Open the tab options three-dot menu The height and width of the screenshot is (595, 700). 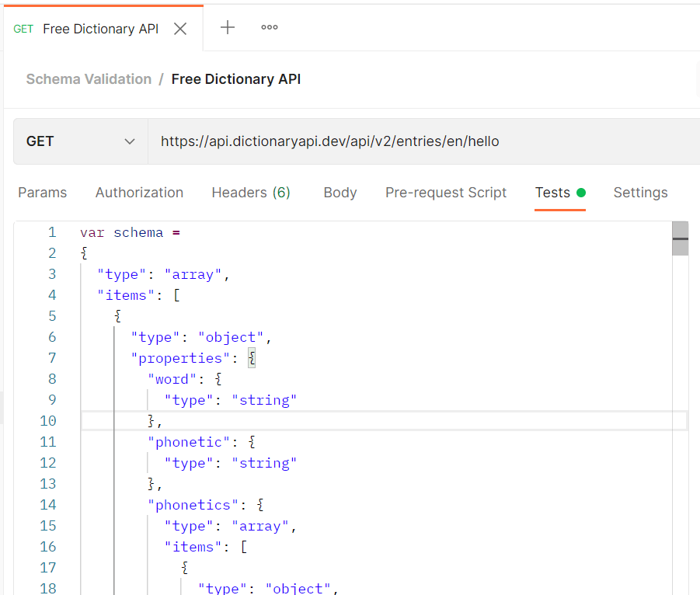click(269, 27)
